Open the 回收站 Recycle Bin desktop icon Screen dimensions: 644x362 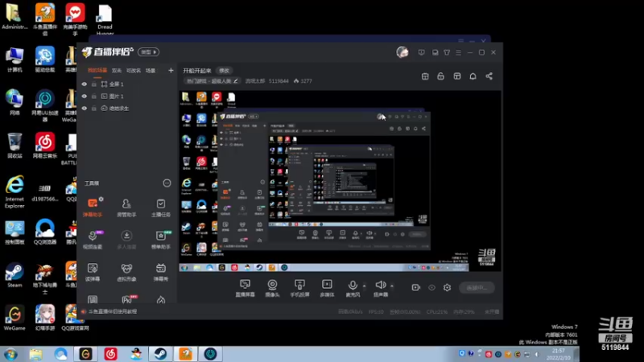coord(14,146)
